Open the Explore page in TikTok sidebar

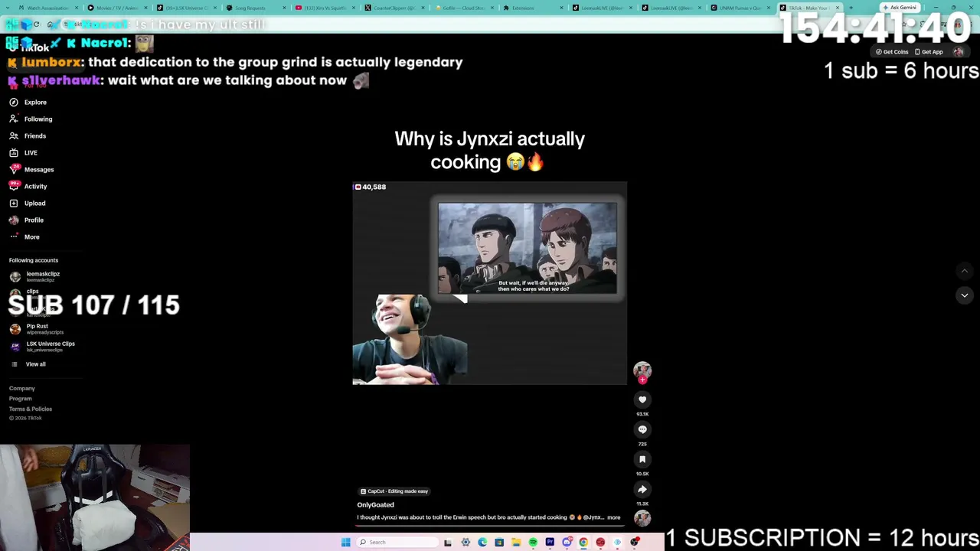click(28, 102)
